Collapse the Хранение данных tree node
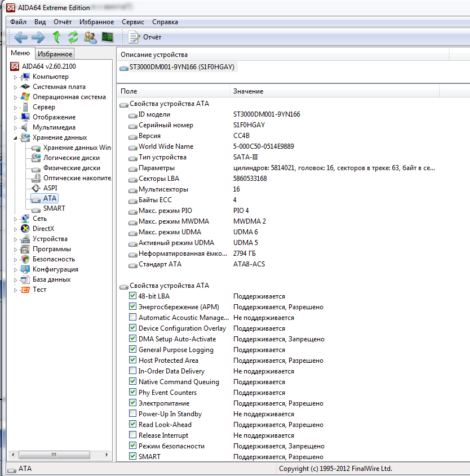The height and width of the screenshot is (476, 470). pyautogui.click(x=16, y=137)
